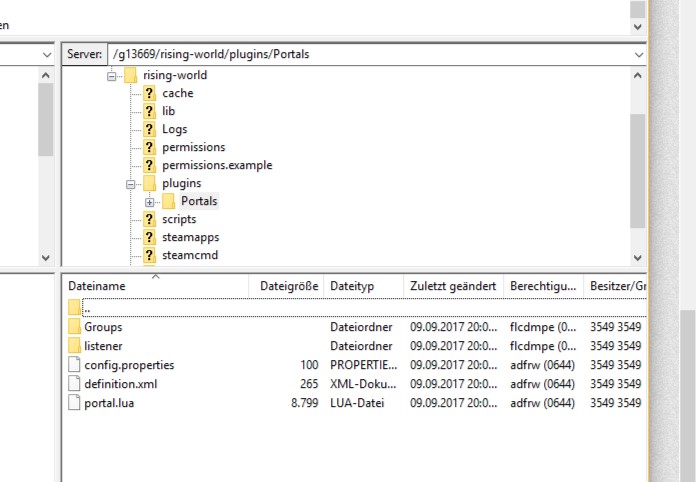Image resolution: width=696 pixels, height=482 pixels.
Task: Click the config.properties file icon
Action: point(74,365)
